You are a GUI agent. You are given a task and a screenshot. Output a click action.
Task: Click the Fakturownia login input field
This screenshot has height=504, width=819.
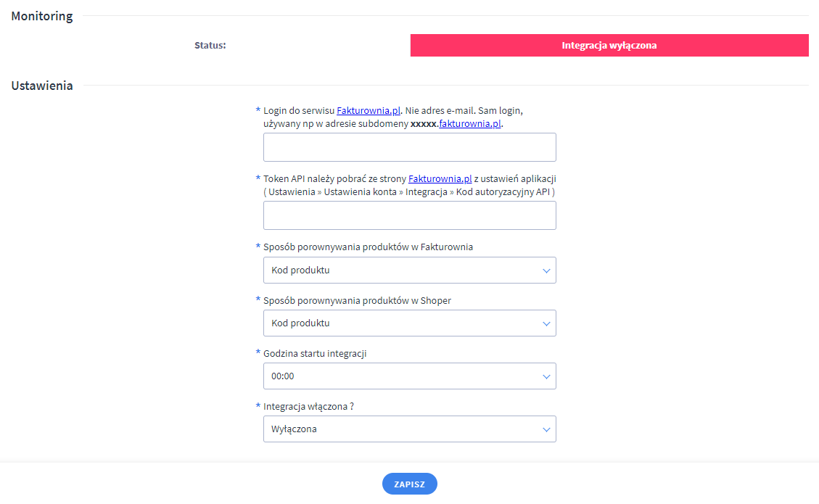coord(409,147)
